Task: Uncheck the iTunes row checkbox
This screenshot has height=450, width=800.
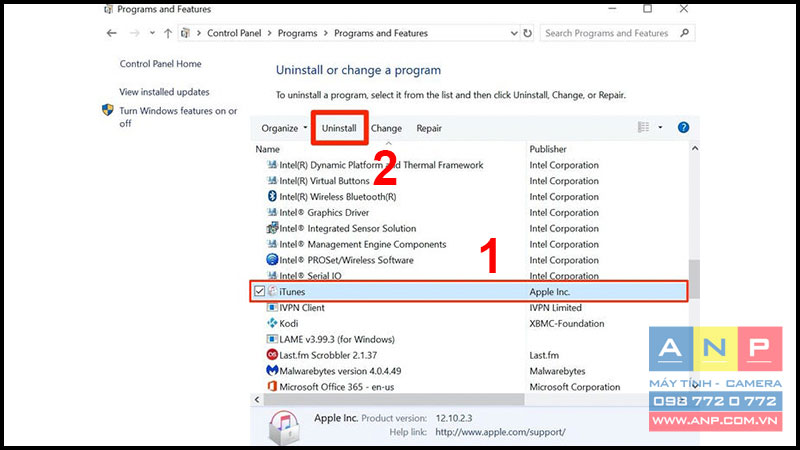Action: (259, 291)
